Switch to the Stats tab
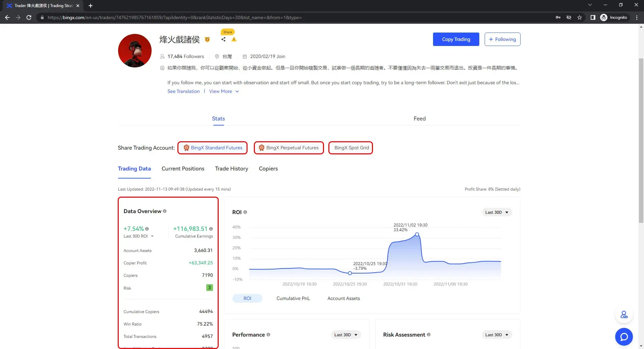 point(218,118)
